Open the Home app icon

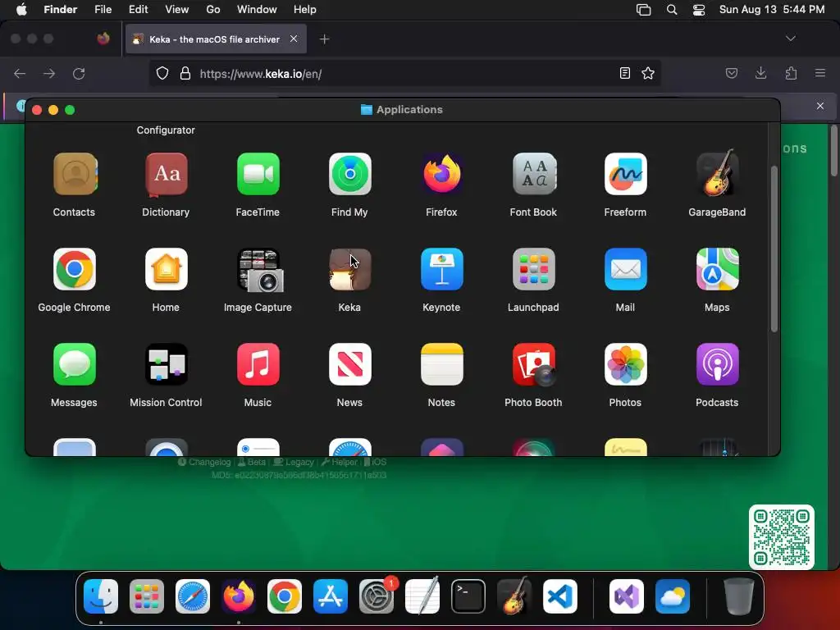point(166,269)
